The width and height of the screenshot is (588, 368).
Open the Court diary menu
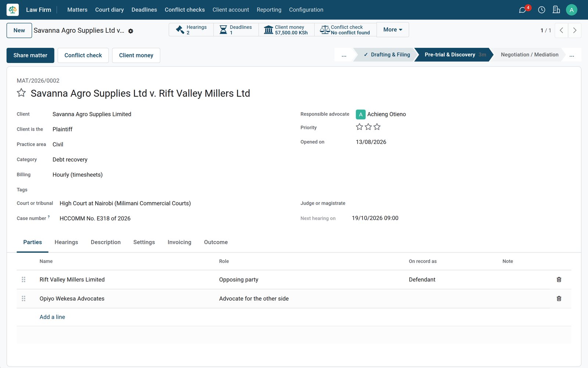[110, 10]
